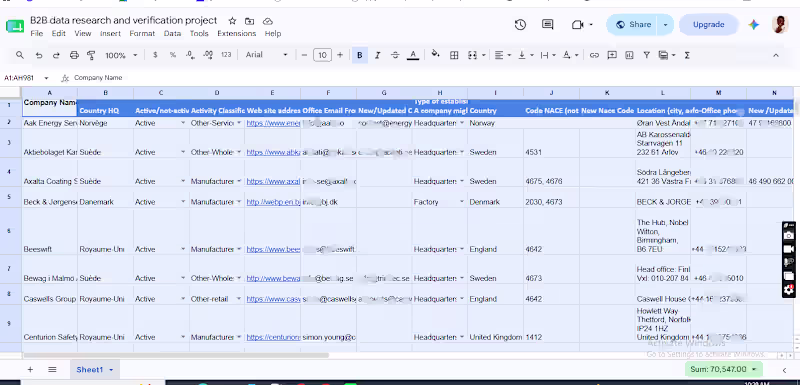Open the Edit menu
The width and height of the screenshot is (800, 385).
(x=59, y=34)
